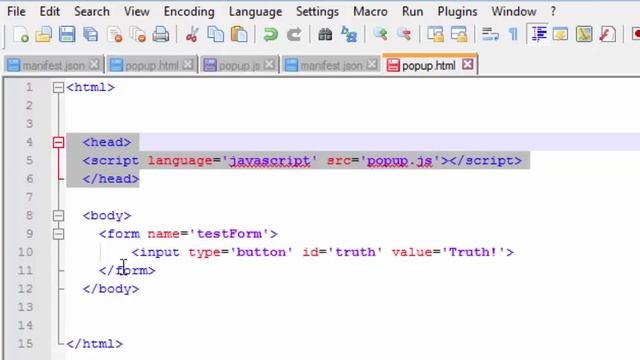
Task: Open the Window menu
Action: click(514, 11)
